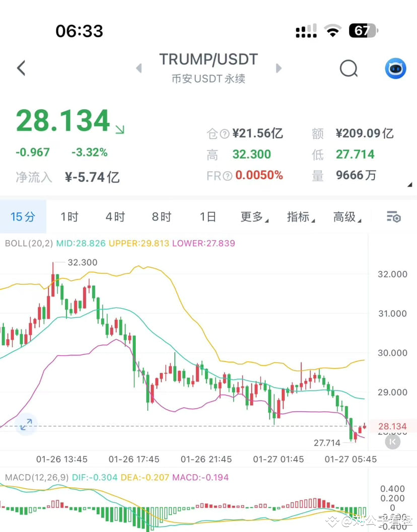Jump to latest candle K button
This screenshot has width=417, height=532.
pyautogui.click(x=392, y=442)
